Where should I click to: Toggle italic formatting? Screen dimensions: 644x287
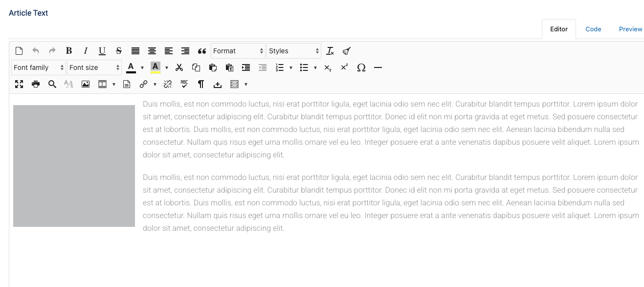(86, 51)
